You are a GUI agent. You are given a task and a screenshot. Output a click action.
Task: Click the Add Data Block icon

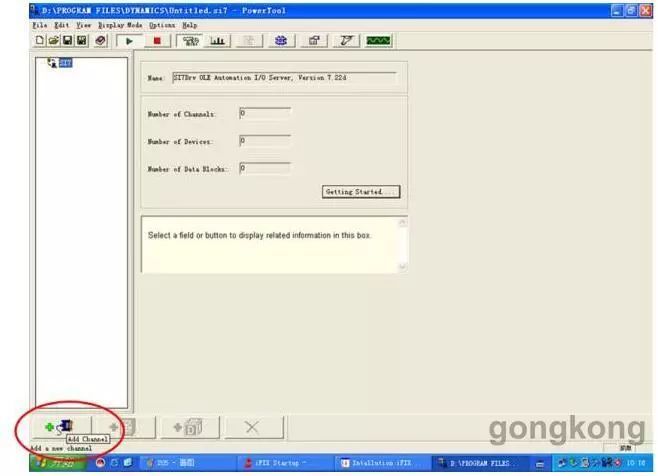tap(188, 427)
